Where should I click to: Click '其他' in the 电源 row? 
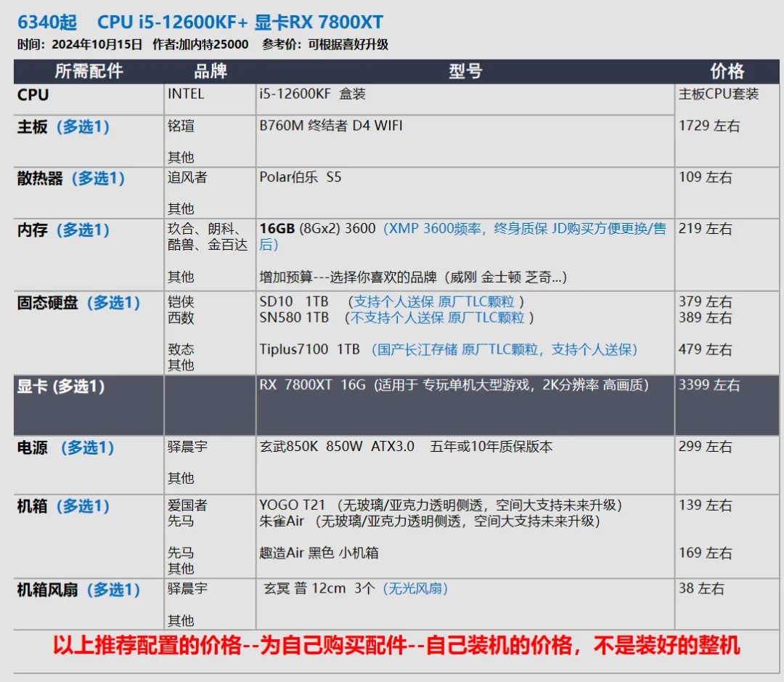181,478
